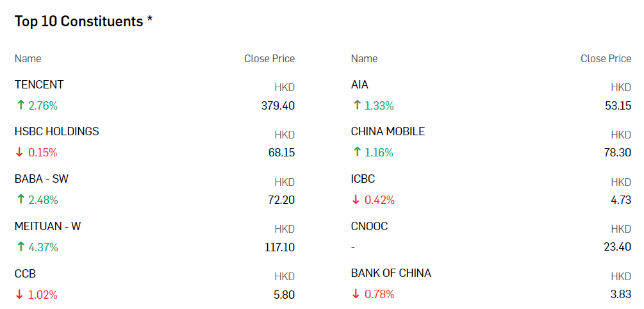Click the red down arrow for HSBC HOLDINGS
Image resolution: width=644 pixels, height=309 pixels.
pyautogui.click(x=20, y=153)
